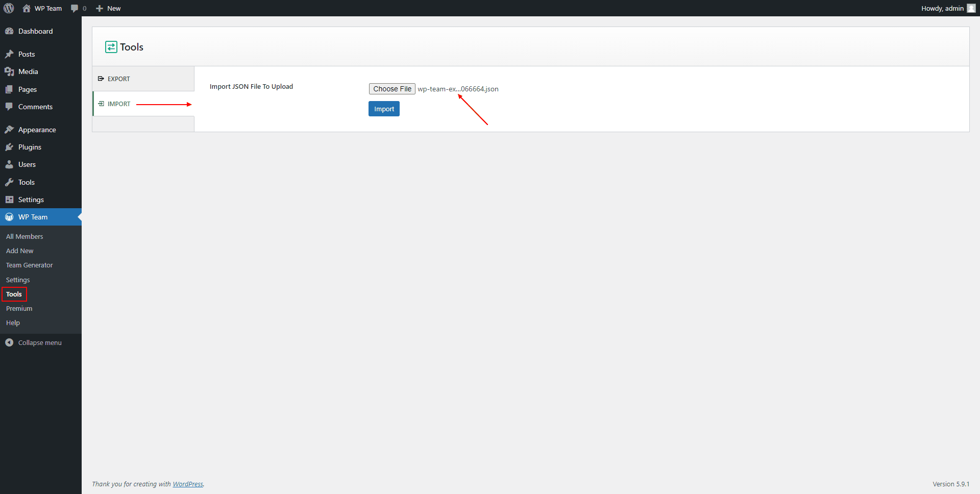The width and height of the screenshot is (980, 494).
Task: Click the plus icon beside New
Action: pyautogui.click(x=100, y=8)
